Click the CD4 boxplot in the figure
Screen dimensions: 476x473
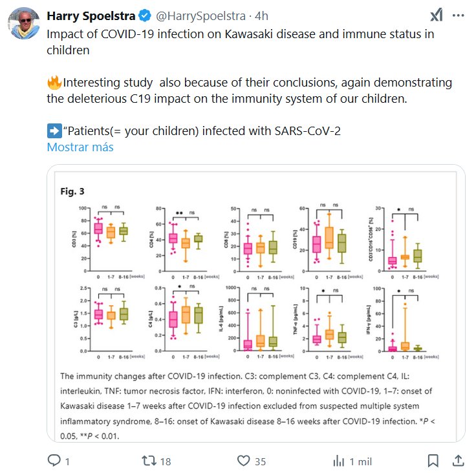(x=186, y=240)
